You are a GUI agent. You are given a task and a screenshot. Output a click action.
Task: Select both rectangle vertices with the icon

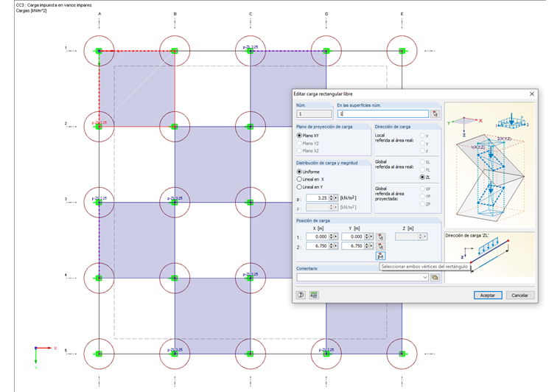pyautogui.click(x=381, y=256)
